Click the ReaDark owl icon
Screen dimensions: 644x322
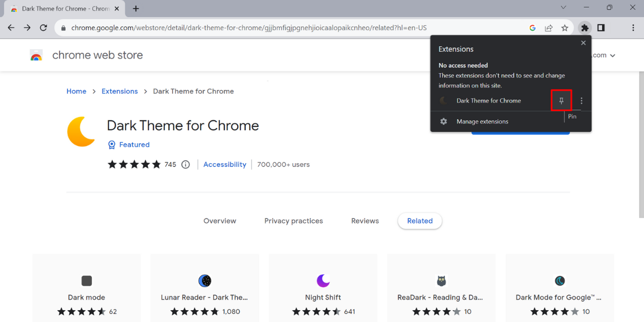point(441,281)
